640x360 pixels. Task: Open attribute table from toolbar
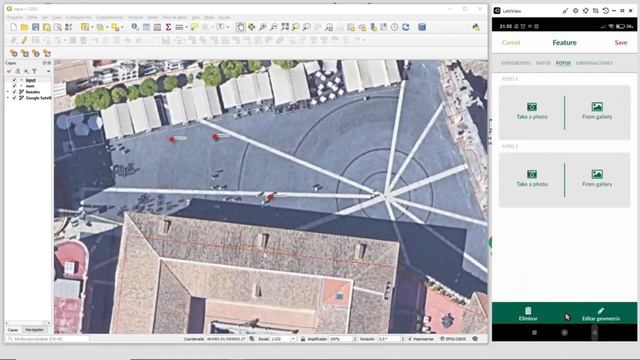(x=146, y=27)
